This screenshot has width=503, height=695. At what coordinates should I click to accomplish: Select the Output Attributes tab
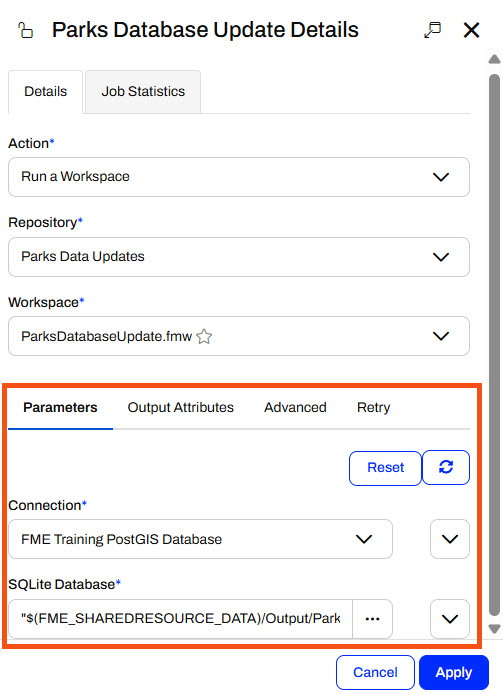180,407
